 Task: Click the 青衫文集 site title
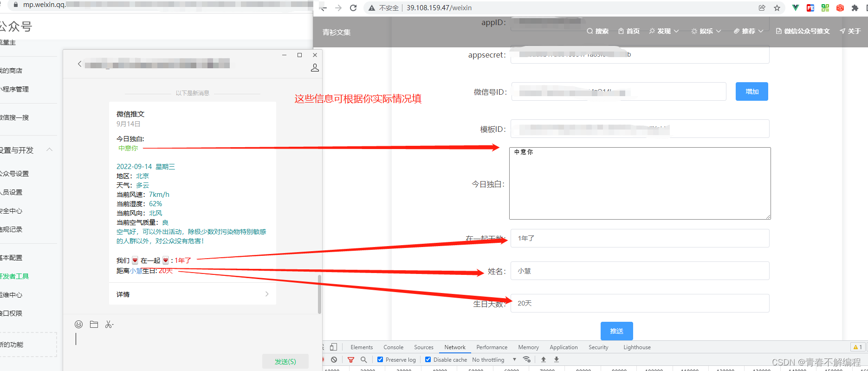pos(337,32)
